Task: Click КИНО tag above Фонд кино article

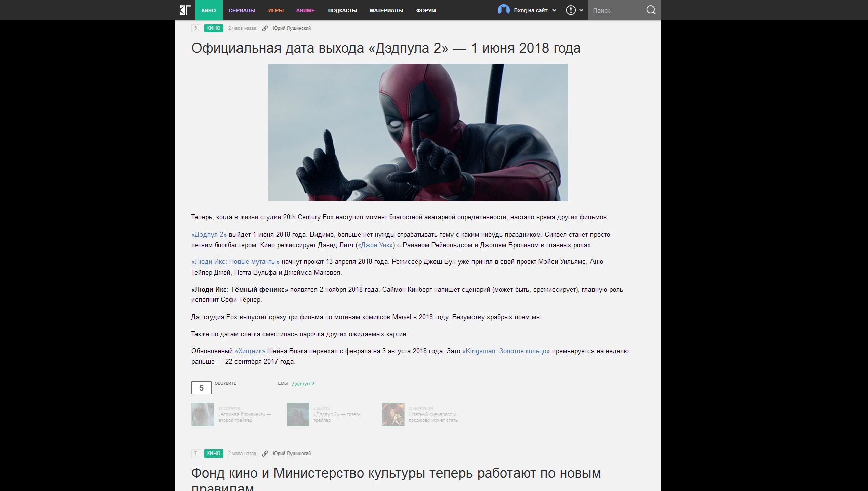Action: (x=214, y=454)
